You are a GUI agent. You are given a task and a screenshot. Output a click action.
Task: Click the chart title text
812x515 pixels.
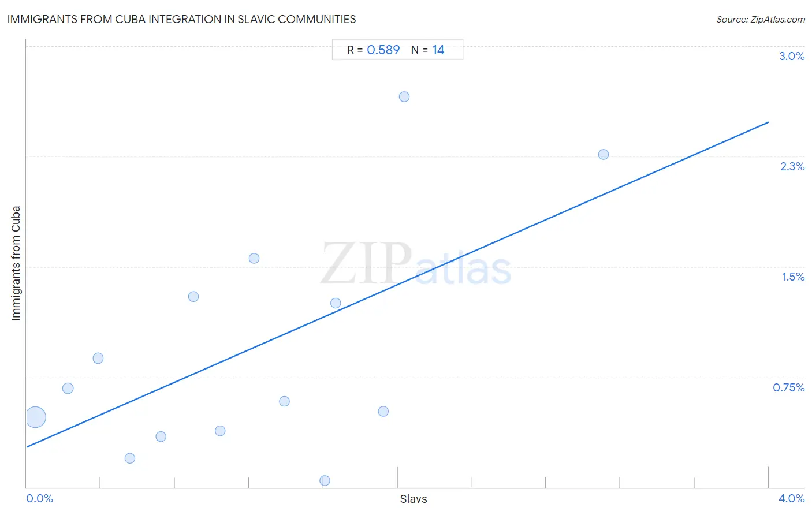pos(181,19)
